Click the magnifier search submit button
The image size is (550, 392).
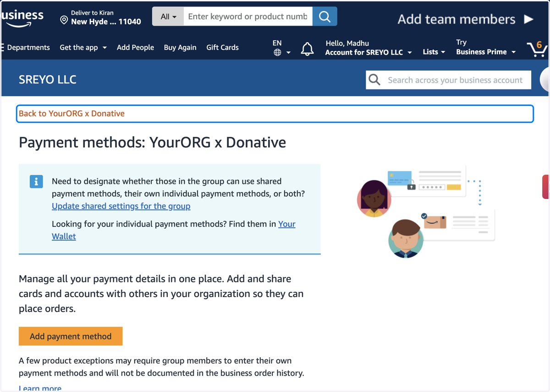[324, 17]
